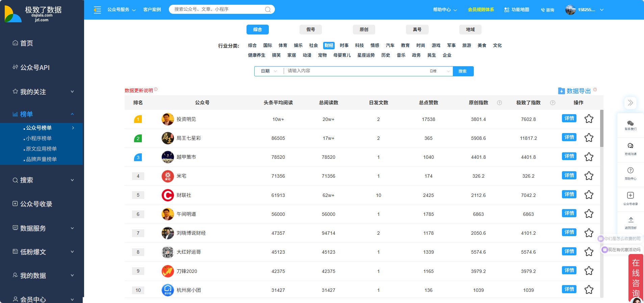Open the 投资明见 account avatar

(x=168, y=119)
